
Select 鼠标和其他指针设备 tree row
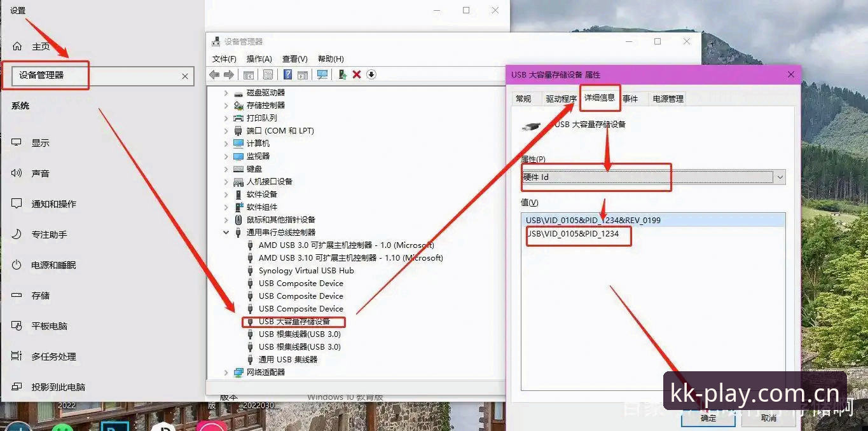[x=281, y=220]
